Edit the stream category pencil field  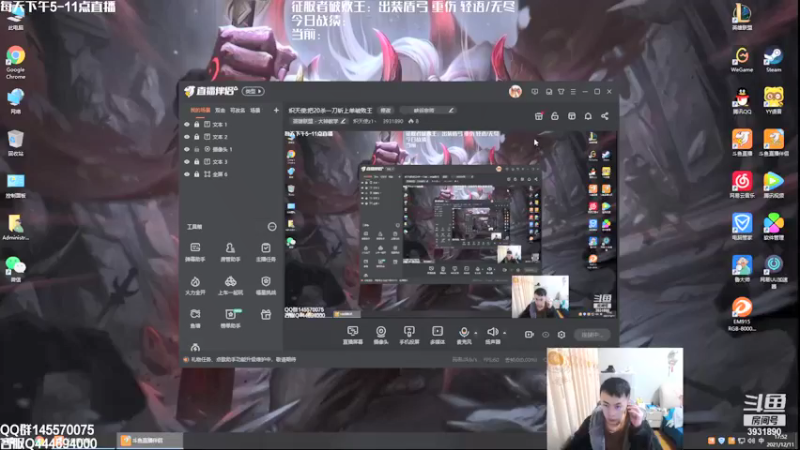click(x=319, y=121)
